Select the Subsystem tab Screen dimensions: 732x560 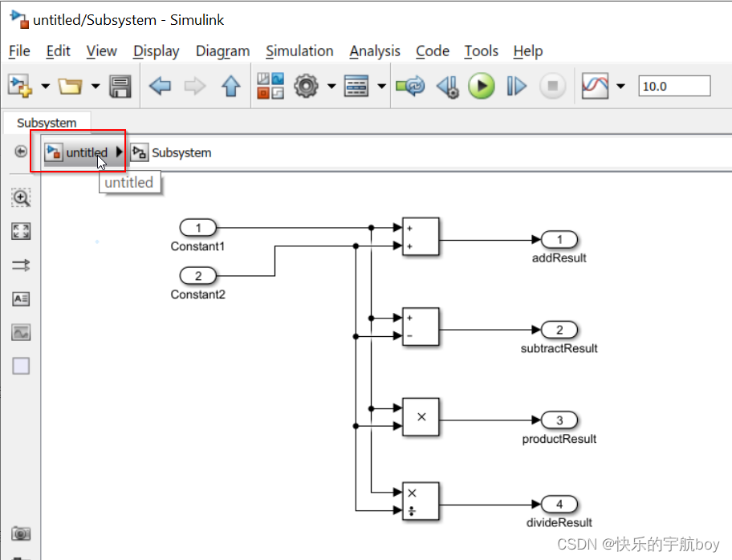pos(47,123)
